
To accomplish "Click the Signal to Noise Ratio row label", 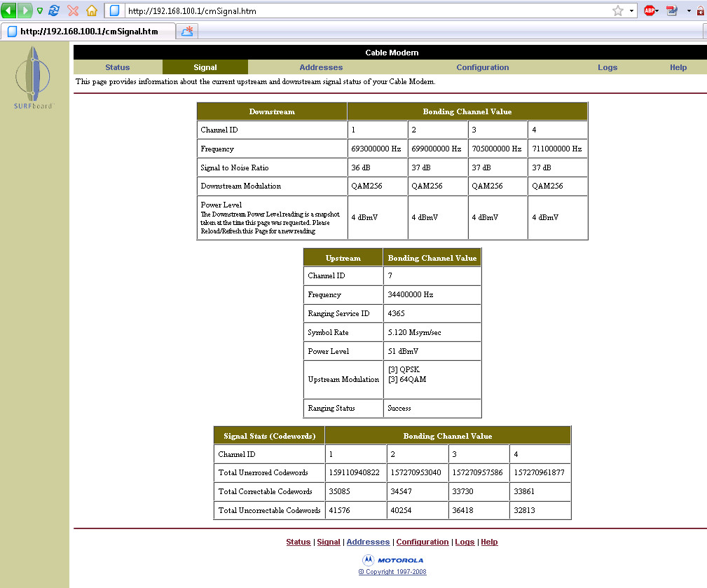I will pos(235,167).
